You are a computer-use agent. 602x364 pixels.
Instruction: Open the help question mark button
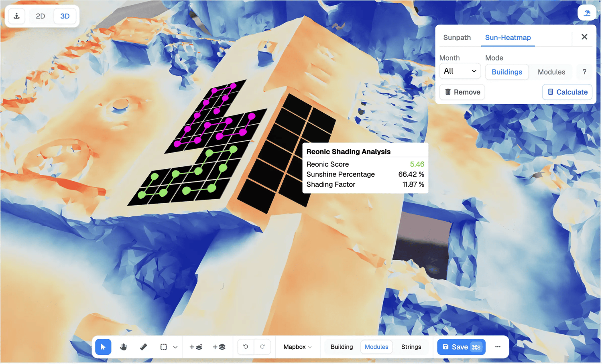click(x=584, y=72)
